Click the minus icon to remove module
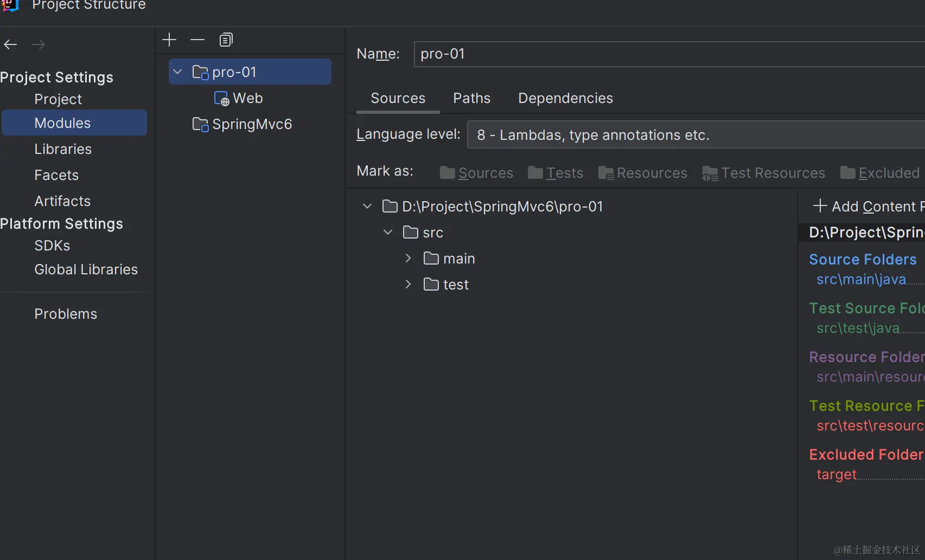Screen dimensions: 925x560 tap(197, 40)
